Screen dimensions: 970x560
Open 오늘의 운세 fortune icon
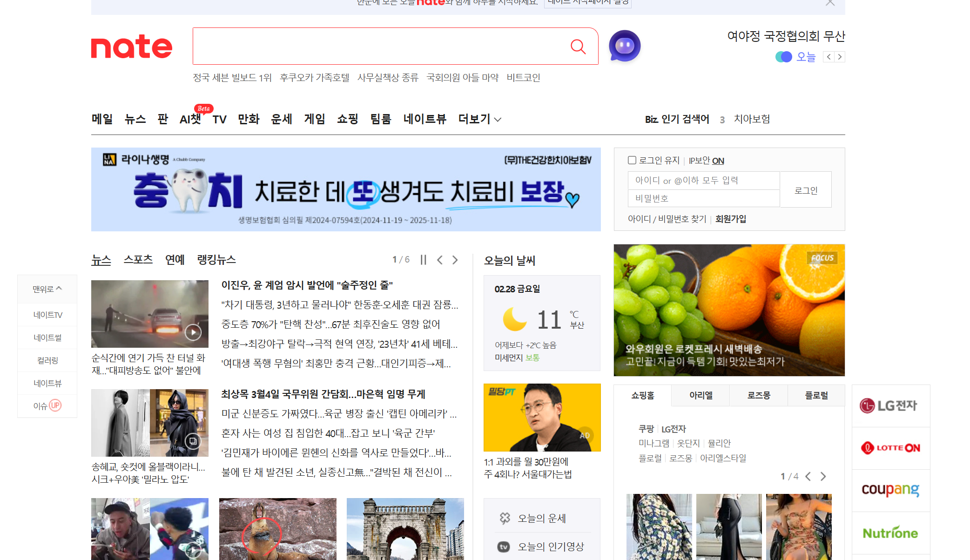(505, 518)
